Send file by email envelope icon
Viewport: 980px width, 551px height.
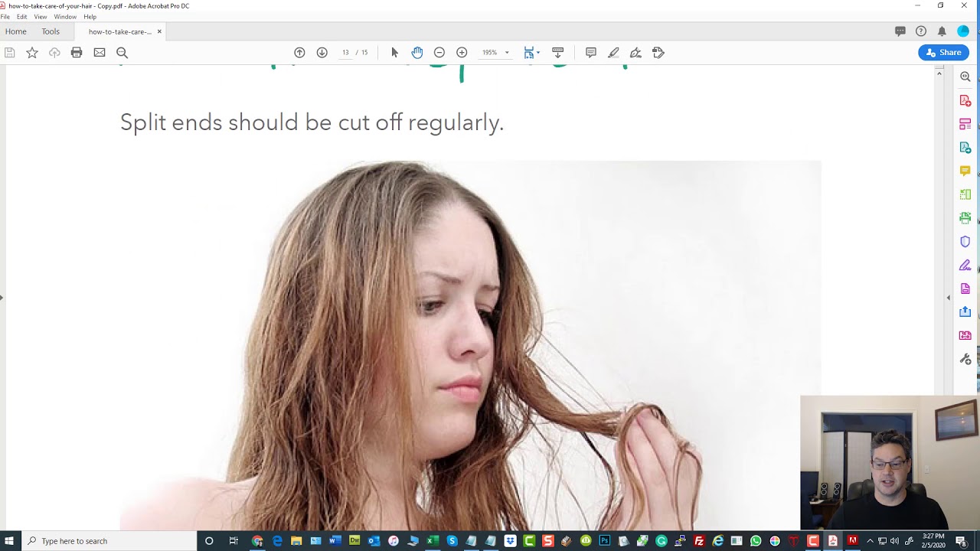tap(100, 53)
